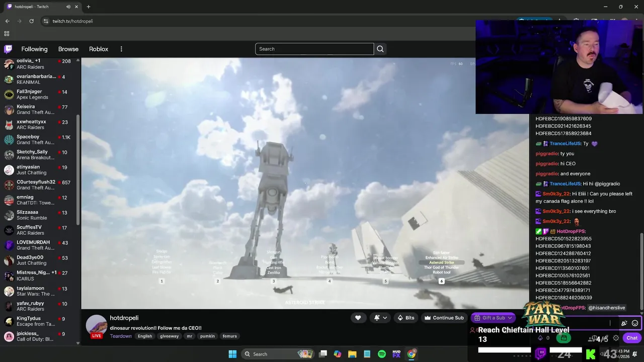Image resolution: width=644 pixels, height=362 pixels.
Task: Click the cheer celebration icon in chat box
Action: click(x=624, y=323)
